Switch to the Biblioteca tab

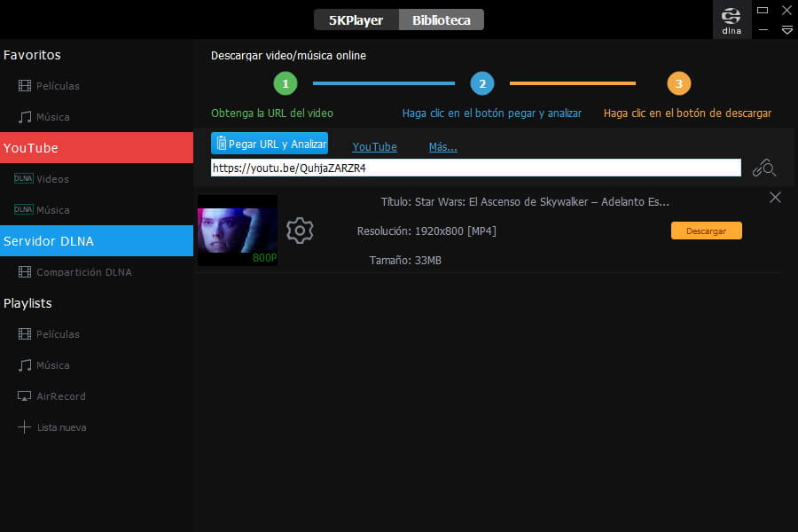pos(442,20)
